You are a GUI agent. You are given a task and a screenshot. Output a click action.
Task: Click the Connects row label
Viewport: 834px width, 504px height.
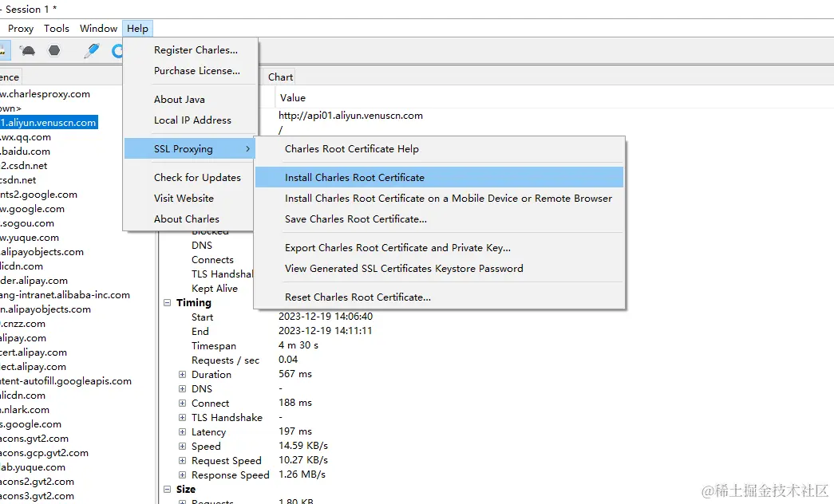(x=212, y=259)
